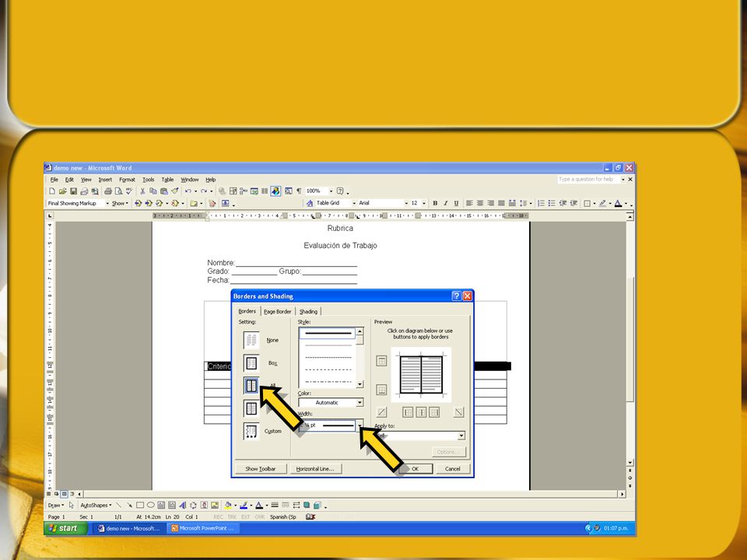Click the Align Left toolbar icon
The image size is (747, 560).
[470, 203]
